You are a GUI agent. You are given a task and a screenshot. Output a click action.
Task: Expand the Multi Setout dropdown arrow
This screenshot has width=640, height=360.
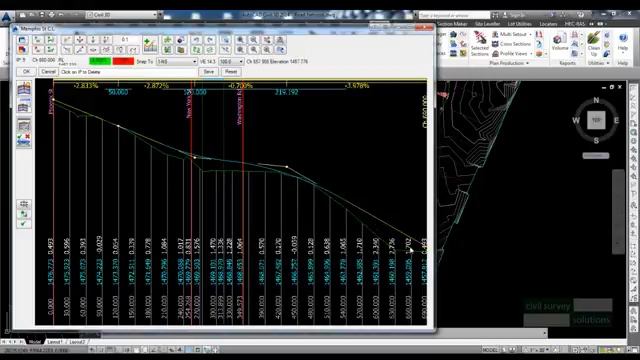[530, 35]
